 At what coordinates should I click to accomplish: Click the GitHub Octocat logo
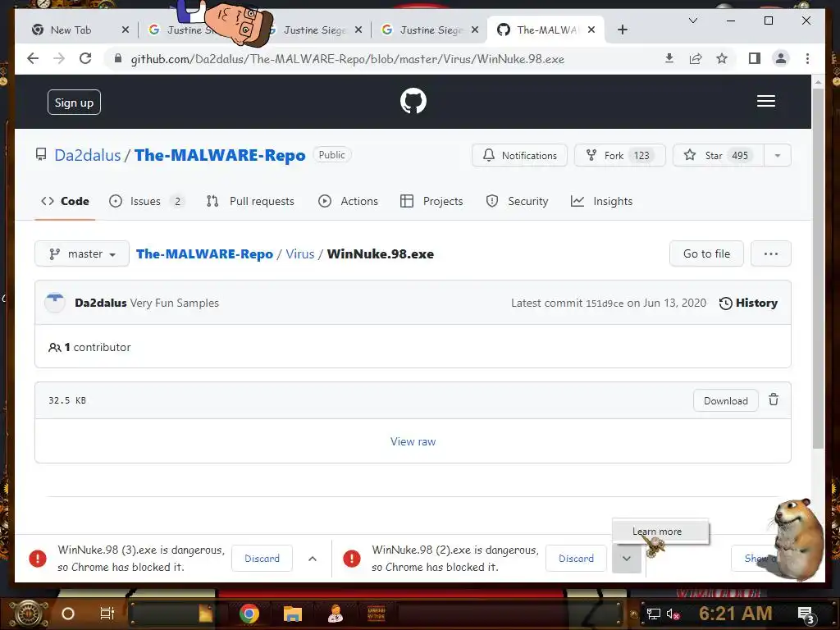(413, 101)
